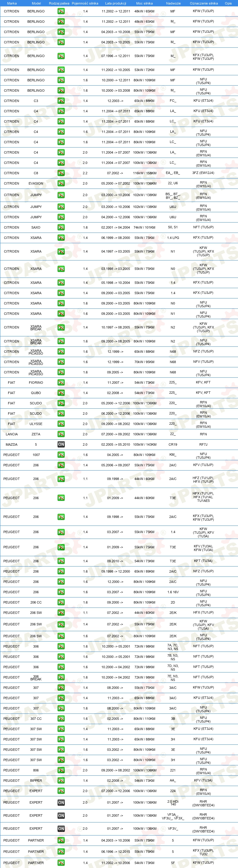This screenshot has width=238, height=868.
Task: Click petrol icon in Citroen Saxo row
Action: (x=61, y=227)
